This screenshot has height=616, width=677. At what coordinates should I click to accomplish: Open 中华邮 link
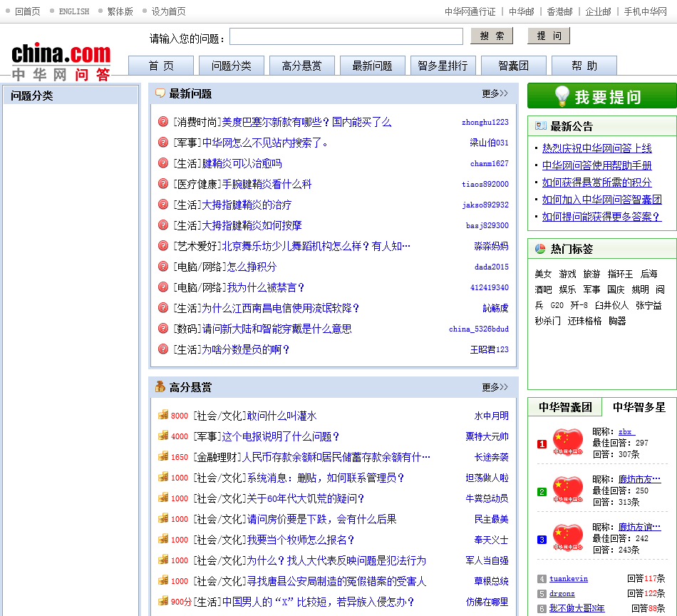click(522, 11)
